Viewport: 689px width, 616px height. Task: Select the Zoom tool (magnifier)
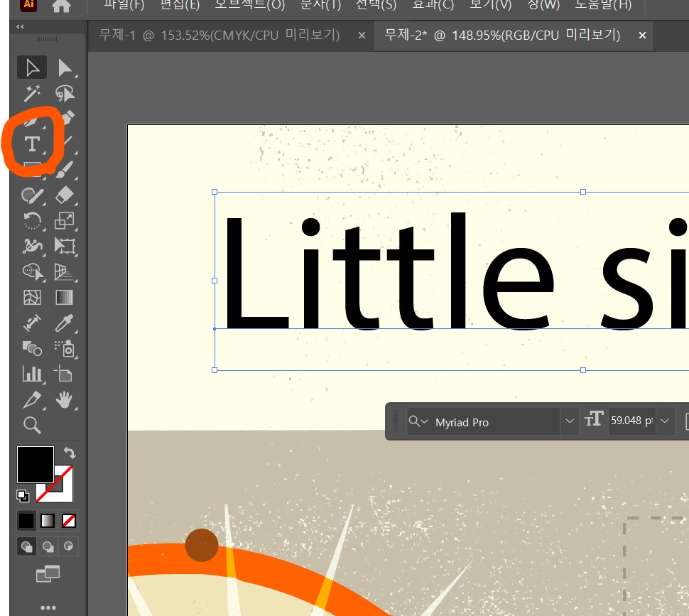pyautogui.click(x=32, y=426)
